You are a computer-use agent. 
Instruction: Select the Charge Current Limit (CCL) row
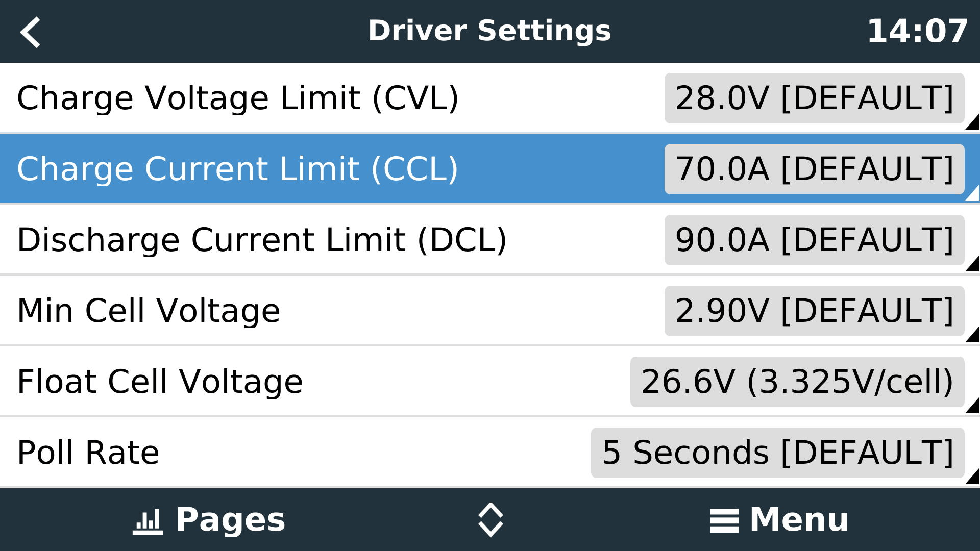point(237,168)
